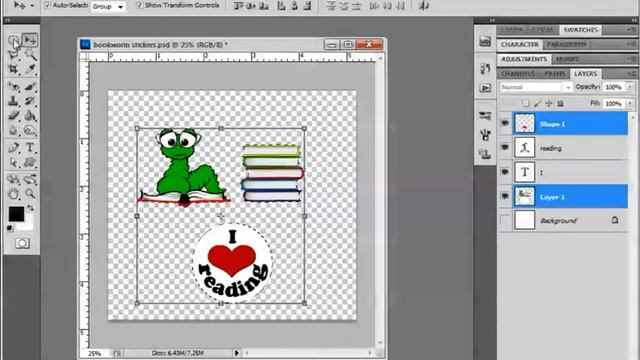640x360 pixels.
Task: Select the Background layer thumbnail
Action: pyautogui.click(x=524, y=220)
